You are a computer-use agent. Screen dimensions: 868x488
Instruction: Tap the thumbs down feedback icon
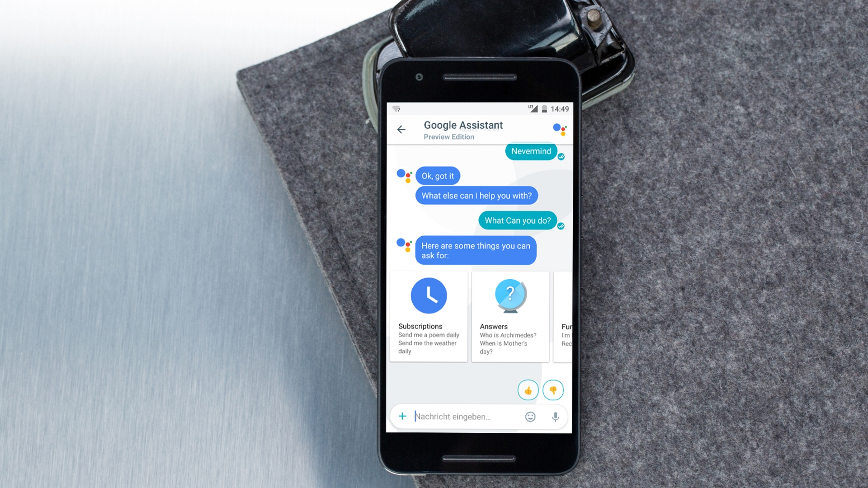click(x=553, y=390)
